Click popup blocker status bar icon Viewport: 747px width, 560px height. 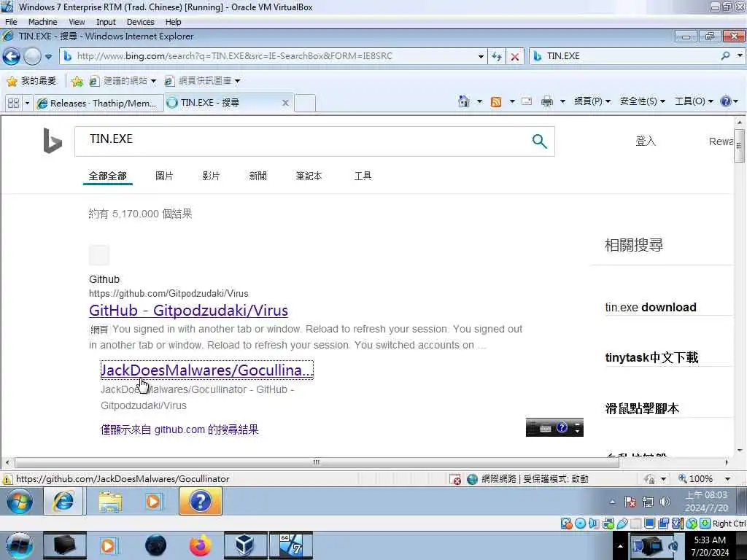(x=455, y=479)
